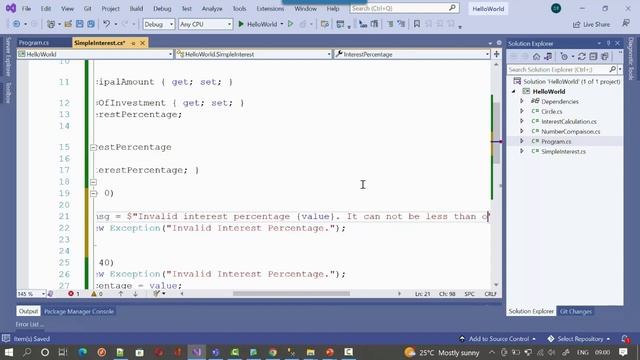Image resolution: width=640 pixels, height=360 pixels.
Task: Click the account avatar circle
Action: 556,8
